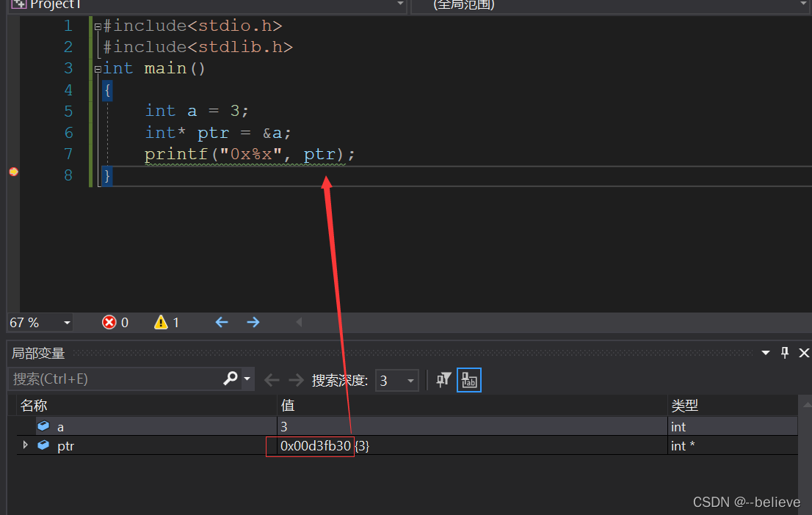Click the yellow warning count icon
The height and width of the screenshot is (515, 812).
click(x=161, y=323)
